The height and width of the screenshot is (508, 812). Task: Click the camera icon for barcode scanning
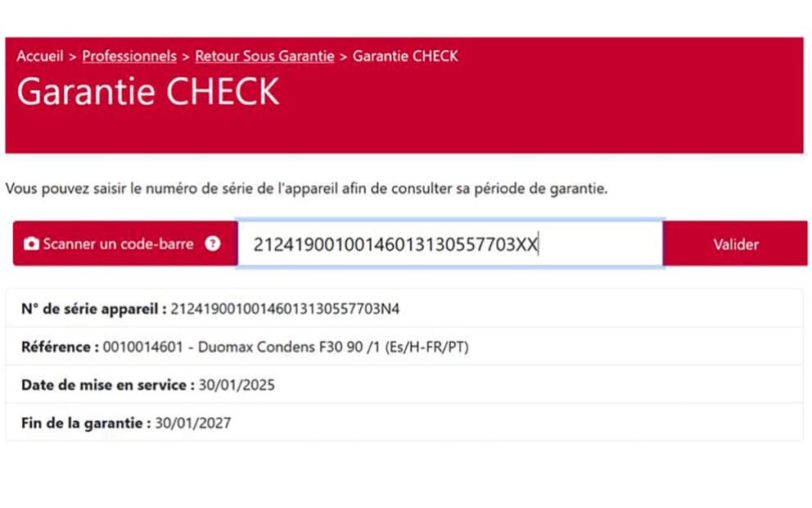click(x=31, y=244)
